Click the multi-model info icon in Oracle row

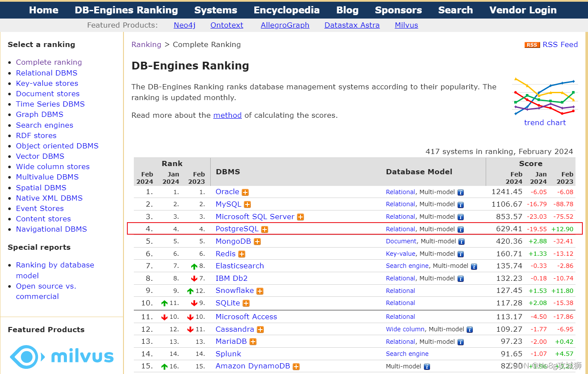click(x=461, y=192)
